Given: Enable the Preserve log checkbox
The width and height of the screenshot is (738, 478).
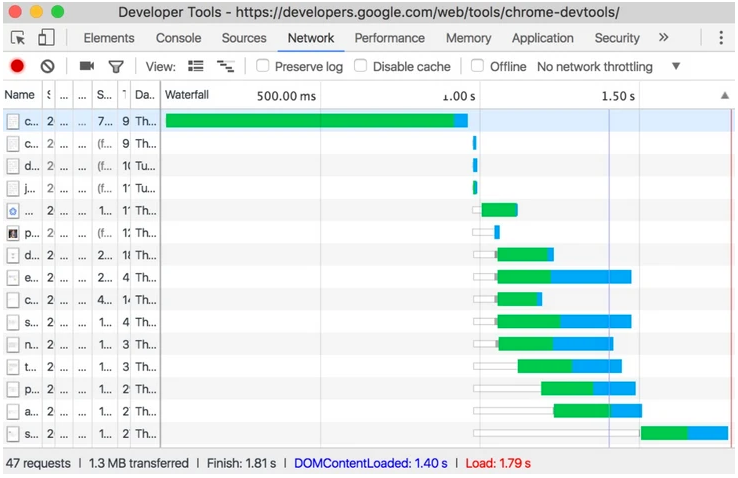Looking at the screenshot, I should pyautogui.click(x=263, y=66).
